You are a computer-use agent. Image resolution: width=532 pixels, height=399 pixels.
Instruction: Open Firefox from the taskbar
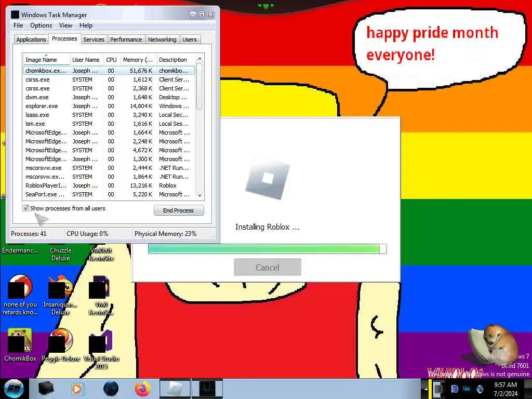pyautogui.click(x=143, y=389)
